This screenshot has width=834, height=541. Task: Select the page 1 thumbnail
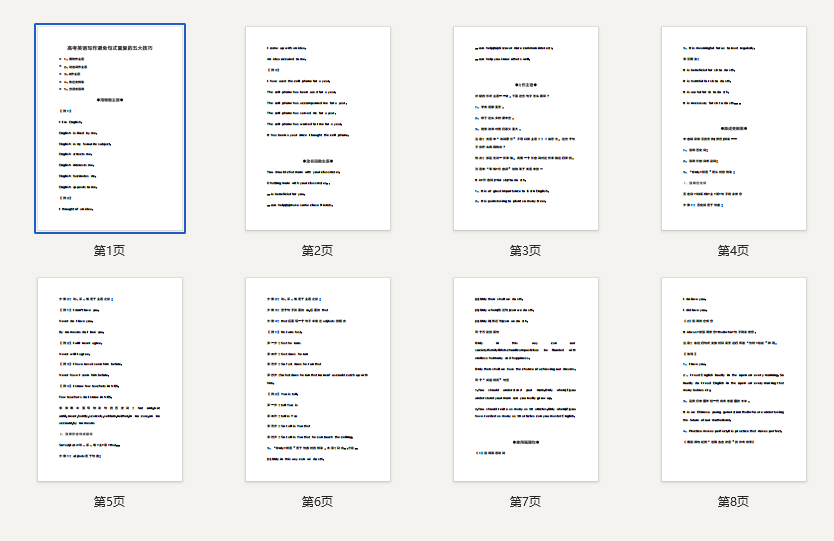pos(110,128)
